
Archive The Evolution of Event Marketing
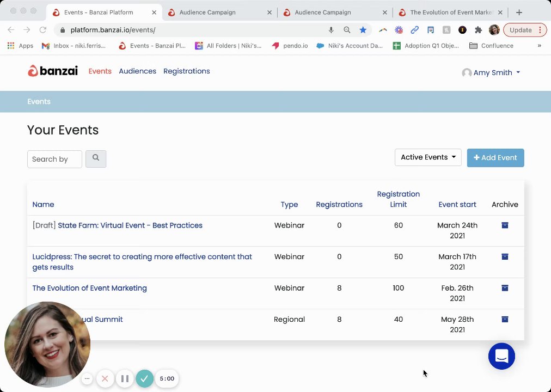click(505, 288)
